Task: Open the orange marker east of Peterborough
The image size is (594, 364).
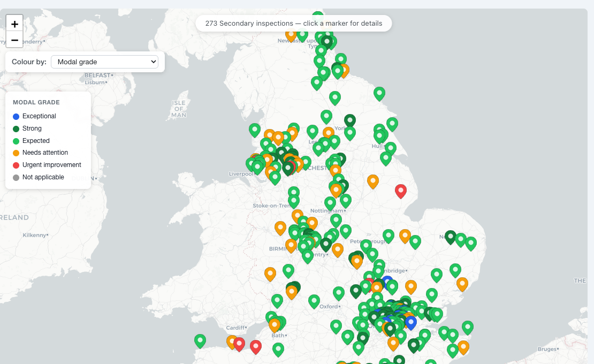Action: (x=405, y=236)
